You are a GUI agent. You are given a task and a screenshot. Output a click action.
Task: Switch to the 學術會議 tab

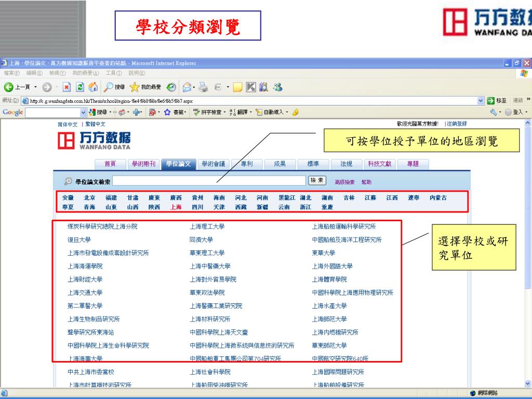(214, 164)
